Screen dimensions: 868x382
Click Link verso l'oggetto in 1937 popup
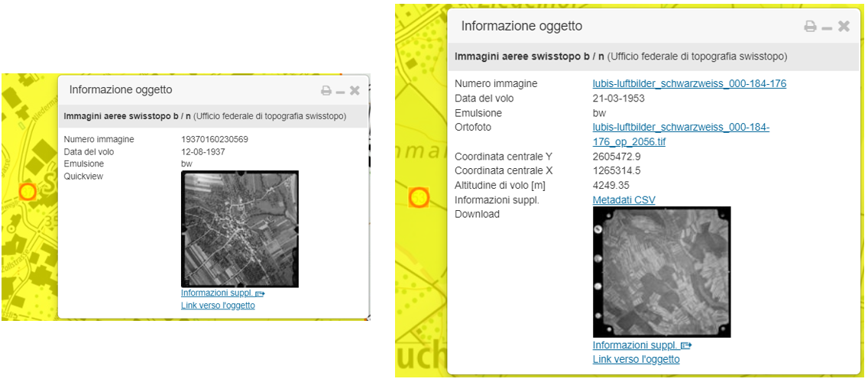pyautogui.click(x=218, y=305)
